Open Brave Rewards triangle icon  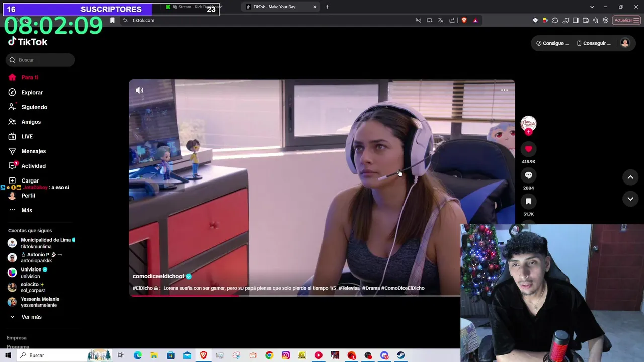[475, 20]
